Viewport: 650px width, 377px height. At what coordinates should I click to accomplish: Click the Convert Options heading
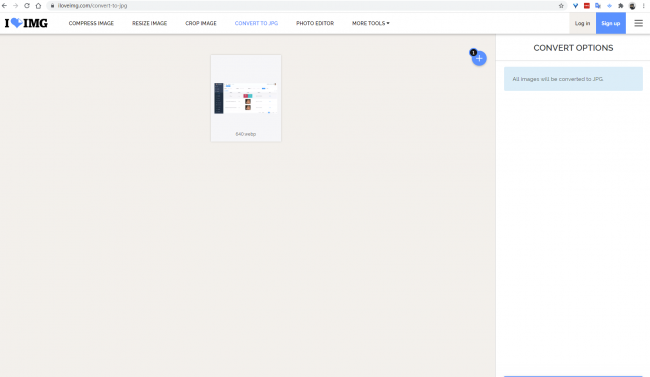(573, 48)
